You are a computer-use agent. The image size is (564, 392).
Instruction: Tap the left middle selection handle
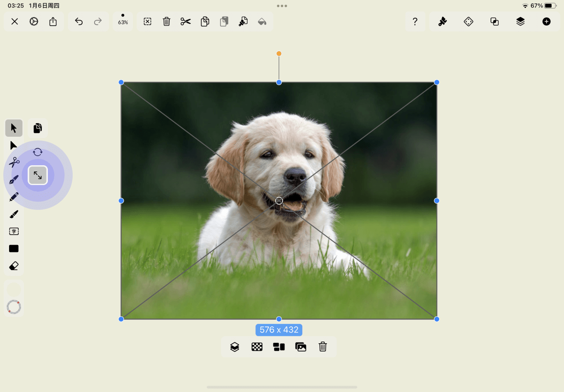[121, 201]
